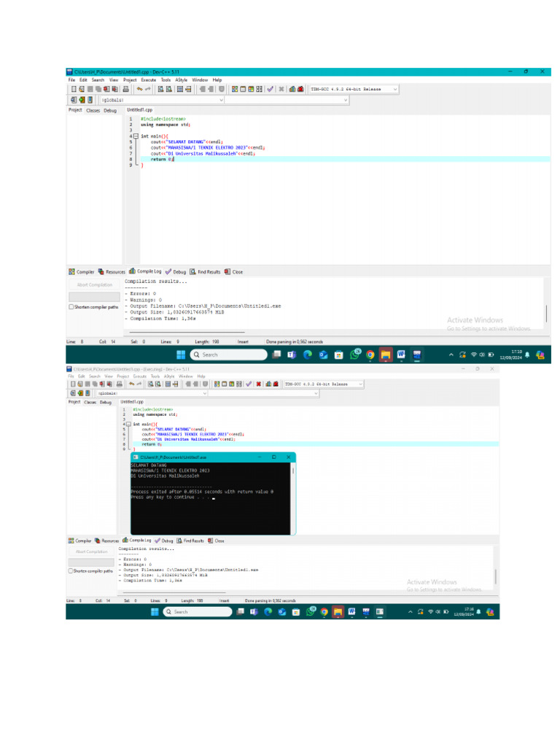Click Rebuild All icon in upper window toolbar

[259, 89]
